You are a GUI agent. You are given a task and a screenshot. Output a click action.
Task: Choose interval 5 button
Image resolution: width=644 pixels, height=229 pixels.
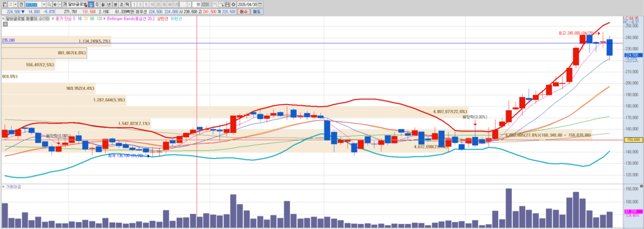coord(146,4)
